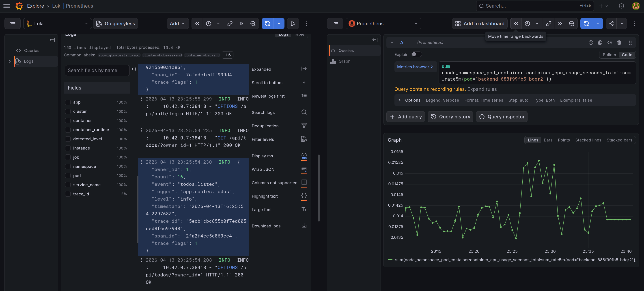Toggle the Explain switch

(x=416, y=54)
